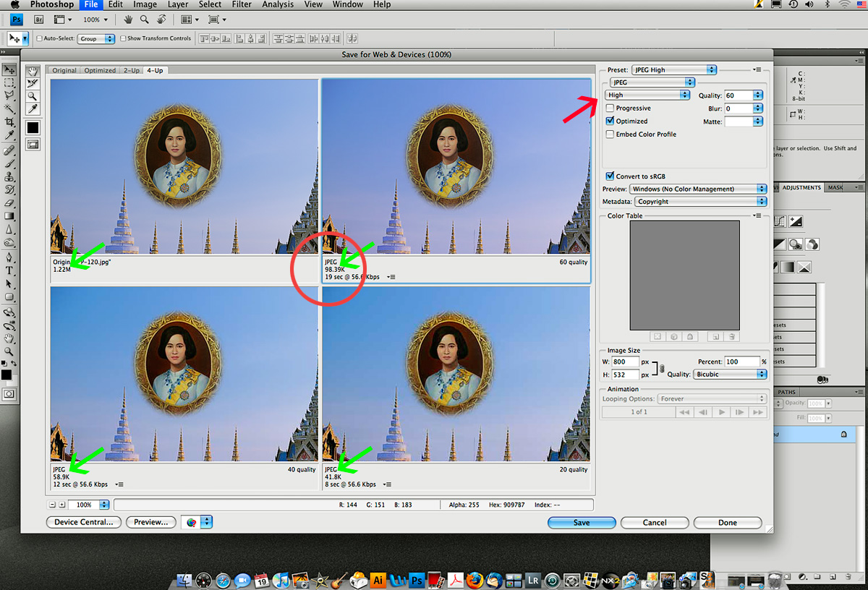Open the Preset panel options menu icon

coord(757,69)
